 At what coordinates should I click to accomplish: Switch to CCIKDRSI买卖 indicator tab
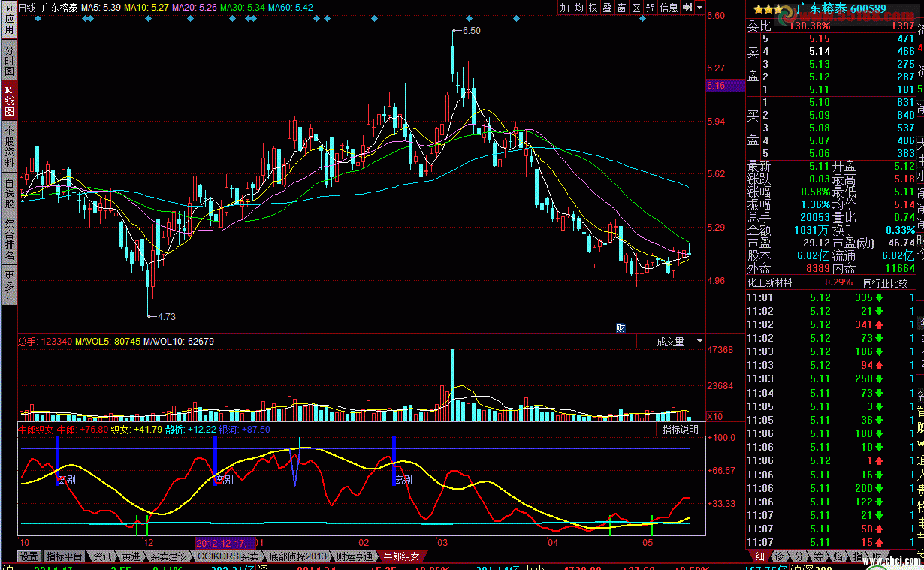(x=229, y=556)
